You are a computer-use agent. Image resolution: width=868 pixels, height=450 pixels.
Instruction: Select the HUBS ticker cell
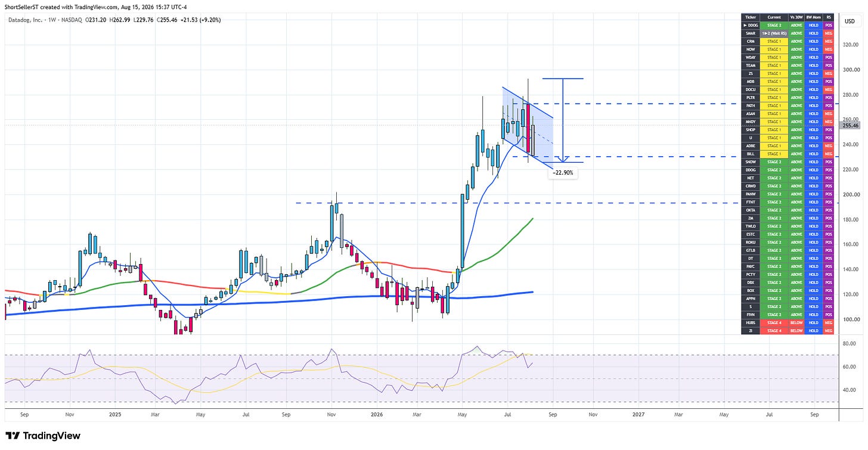pos(751,323)
